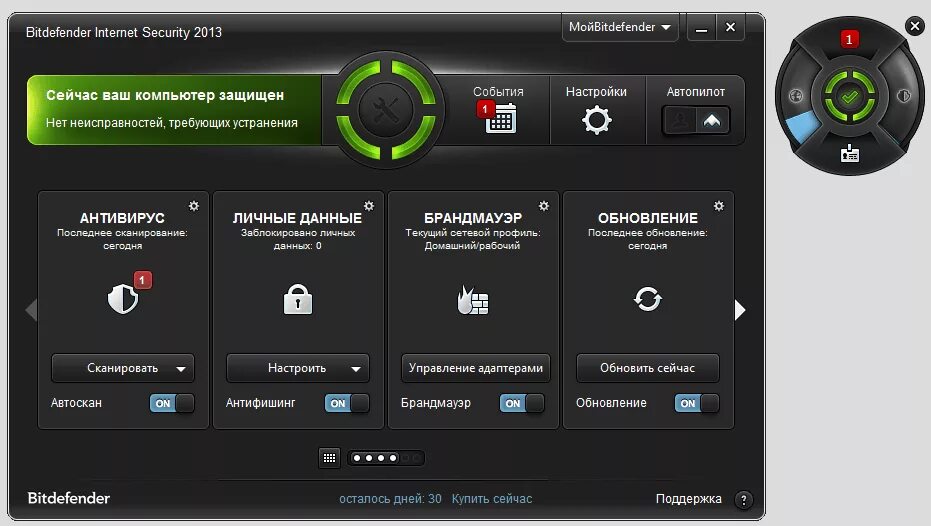Expand the Настроить dropdown arrow

(356, 369)
